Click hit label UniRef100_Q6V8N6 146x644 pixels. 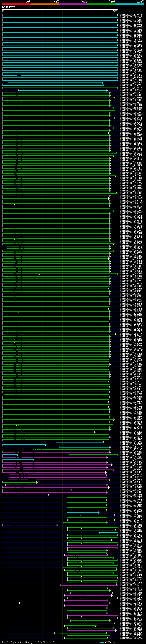tap(131, 444)
